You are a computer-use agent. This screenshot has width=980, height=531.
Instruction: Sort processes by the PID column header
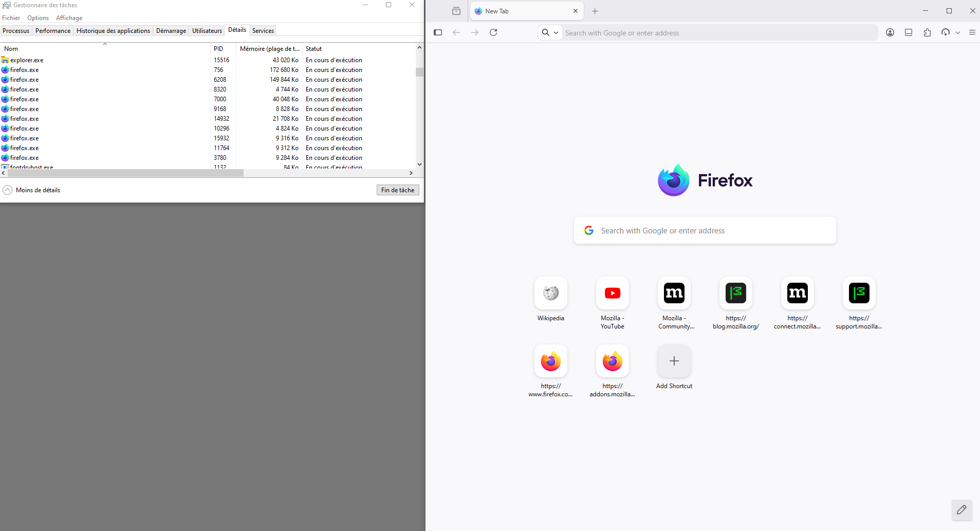point(224,49)
